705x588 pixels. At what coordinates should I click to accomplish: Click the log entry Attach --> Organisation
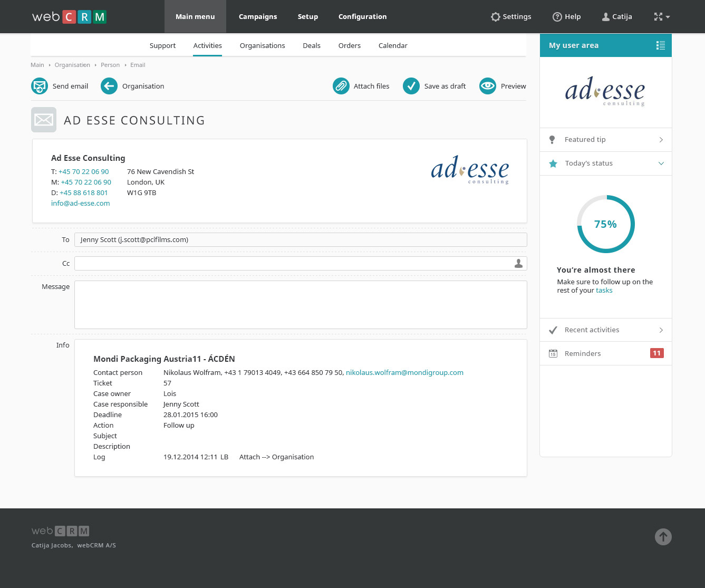276,457
